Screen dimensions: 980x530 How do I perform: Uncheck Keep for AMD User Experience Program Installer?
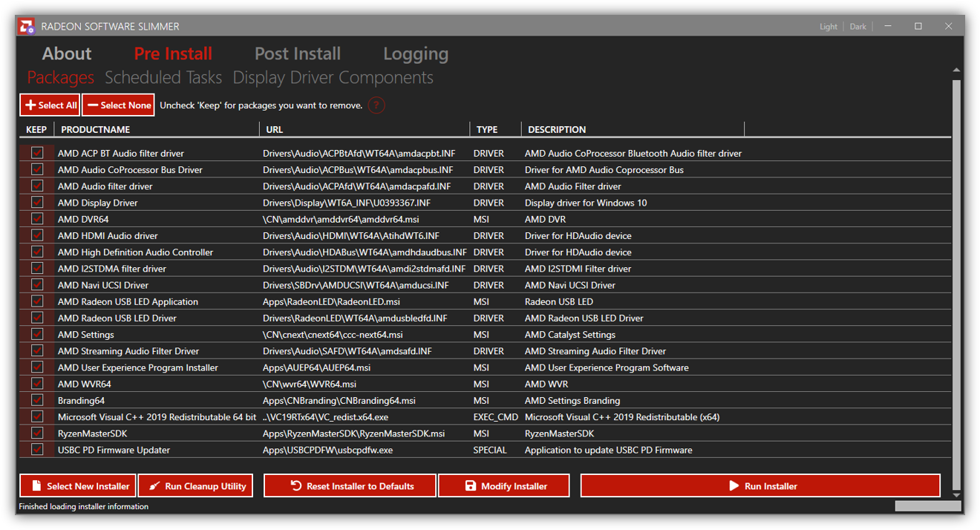(37, 367)
